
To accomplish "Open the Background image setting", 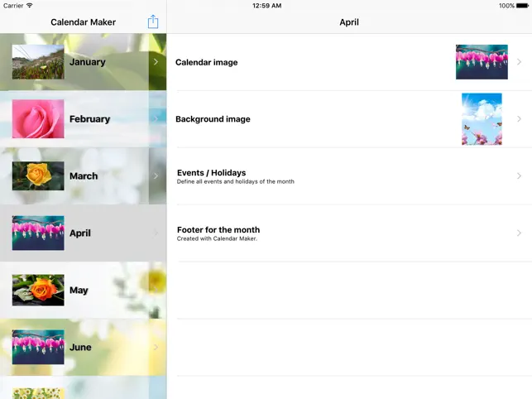I will point(349,119).
